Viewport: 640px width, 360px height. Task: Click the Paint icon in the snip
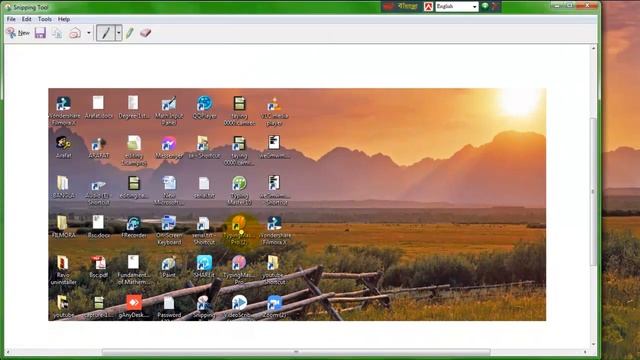(169, 267)
